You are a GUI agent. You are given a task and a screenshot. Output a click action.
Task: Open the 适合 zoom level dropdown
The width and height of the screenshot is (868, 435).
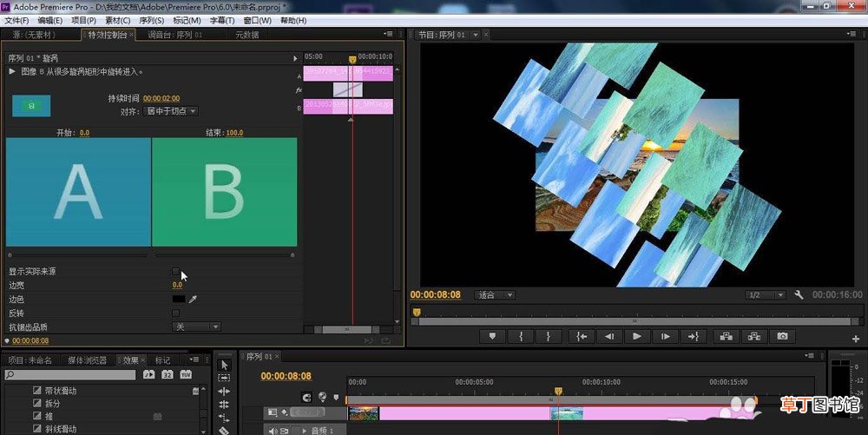pos(495,295)
